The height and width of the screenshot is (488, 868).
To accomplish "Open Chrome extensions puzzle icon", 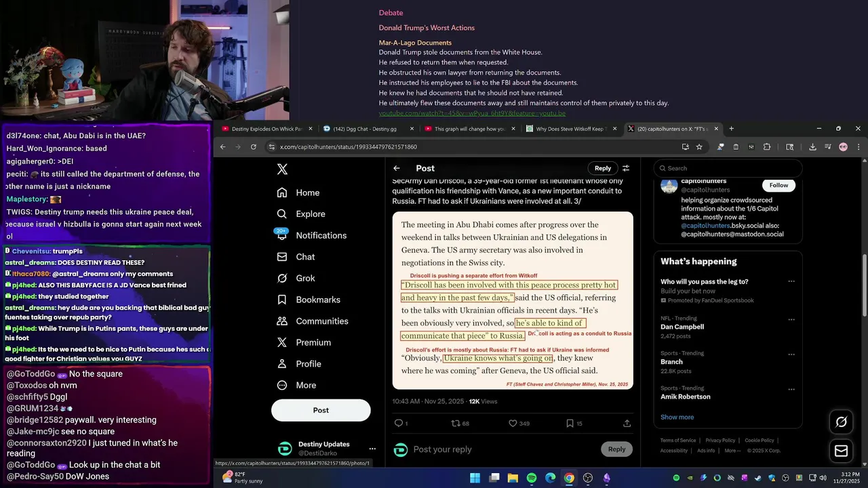I will tap(767, 147).
